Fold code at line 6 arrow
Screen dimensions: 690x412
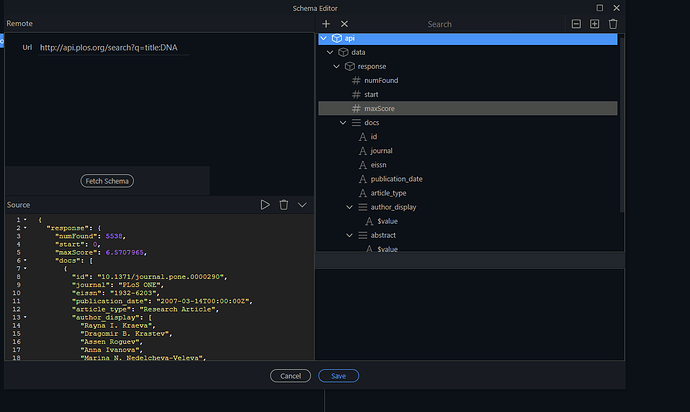click(25, 261)
